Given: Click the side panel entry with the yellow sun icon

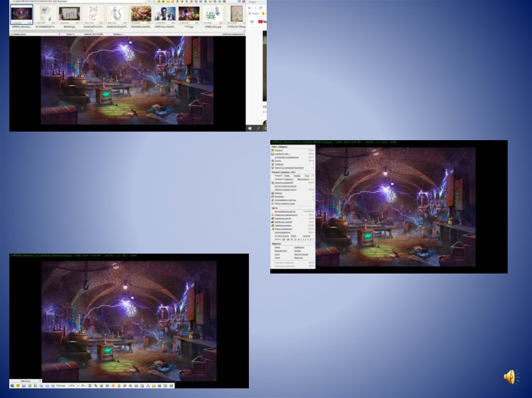Looking at the screenshot, I should tap(292, 215).
